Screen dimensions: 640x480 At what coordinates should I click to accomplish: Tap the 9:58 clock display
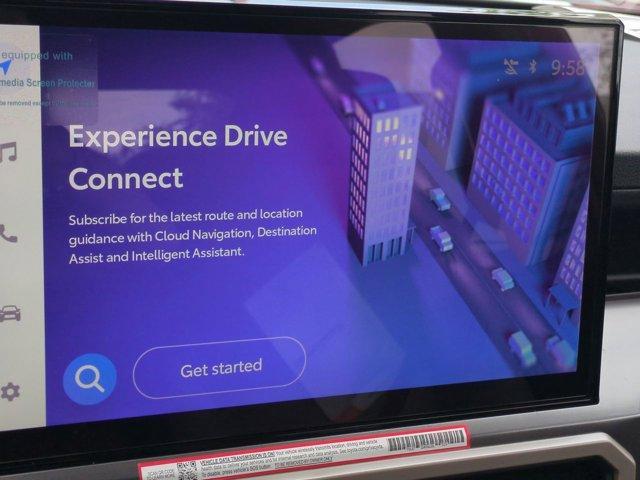pyautogui.click(x=568, y=67)
